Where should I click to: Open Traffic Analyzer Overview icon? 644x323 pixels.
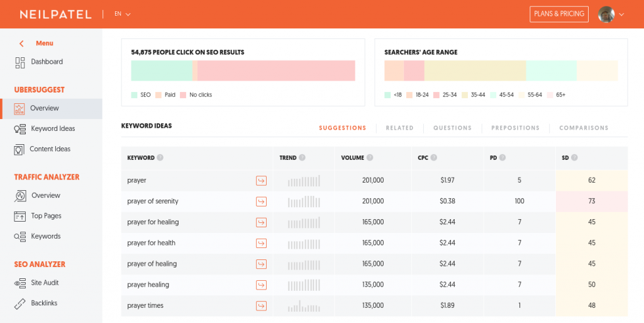coord(20,196)
